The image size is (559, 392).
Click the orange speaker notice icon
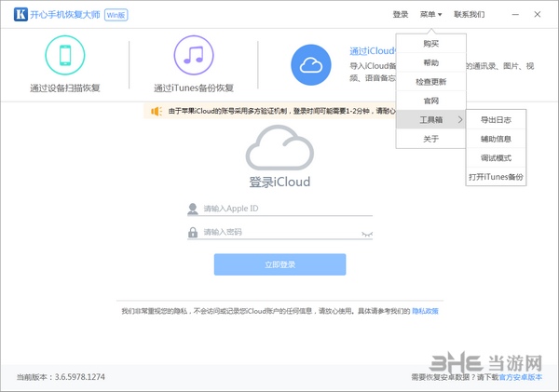click(157, 111)
